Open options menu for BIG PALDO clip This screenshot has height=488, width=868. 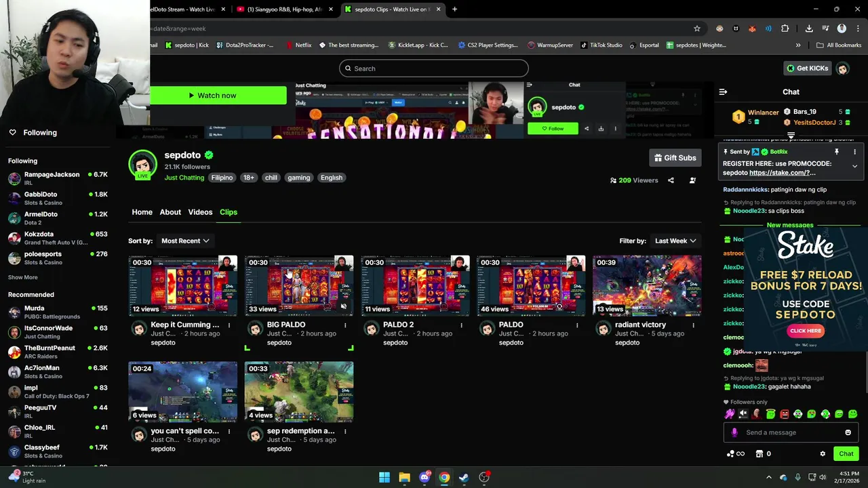345,325
